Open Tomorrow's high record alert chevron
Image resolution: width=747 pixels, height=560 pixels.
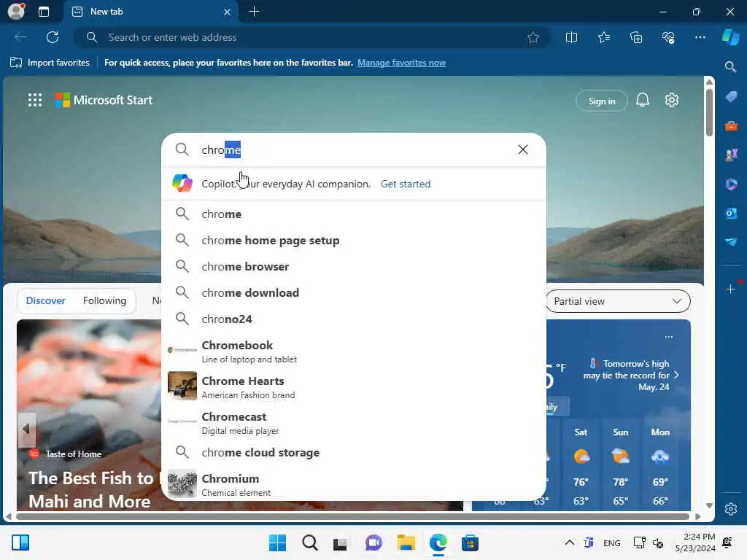coord(676,376)
